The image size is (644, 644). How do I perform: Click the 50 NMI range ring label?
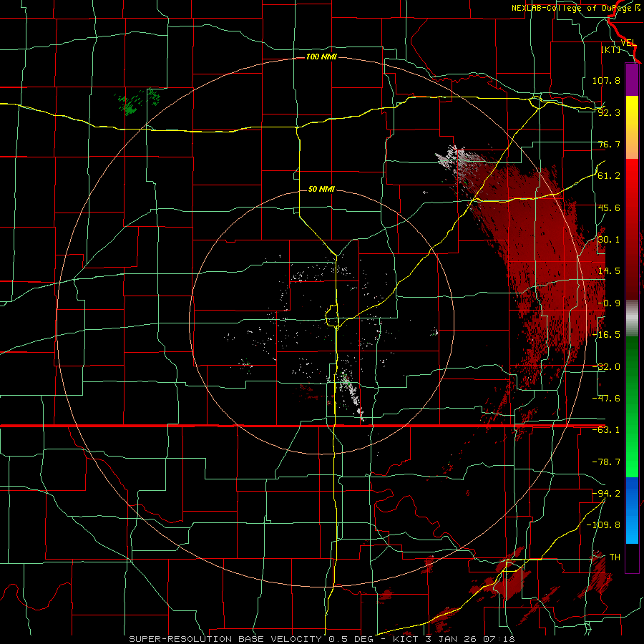click(321, 189)
